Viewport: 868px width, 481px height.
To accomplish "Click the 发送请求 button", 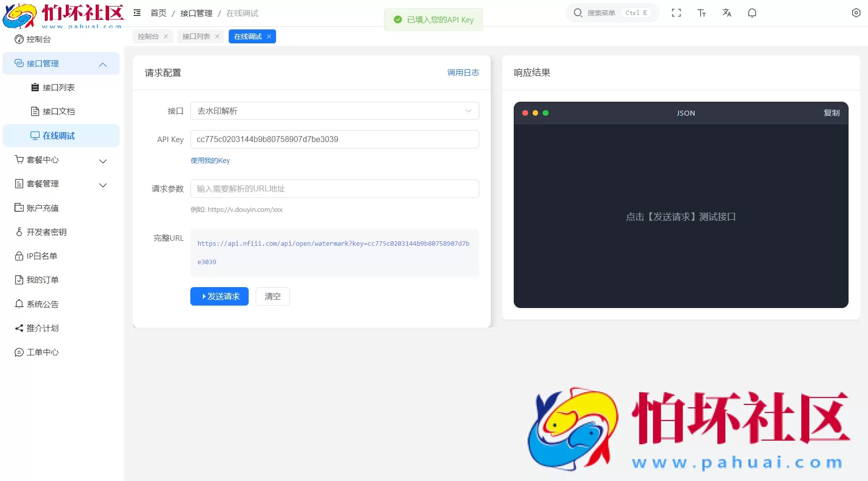I will pos(219,297).
